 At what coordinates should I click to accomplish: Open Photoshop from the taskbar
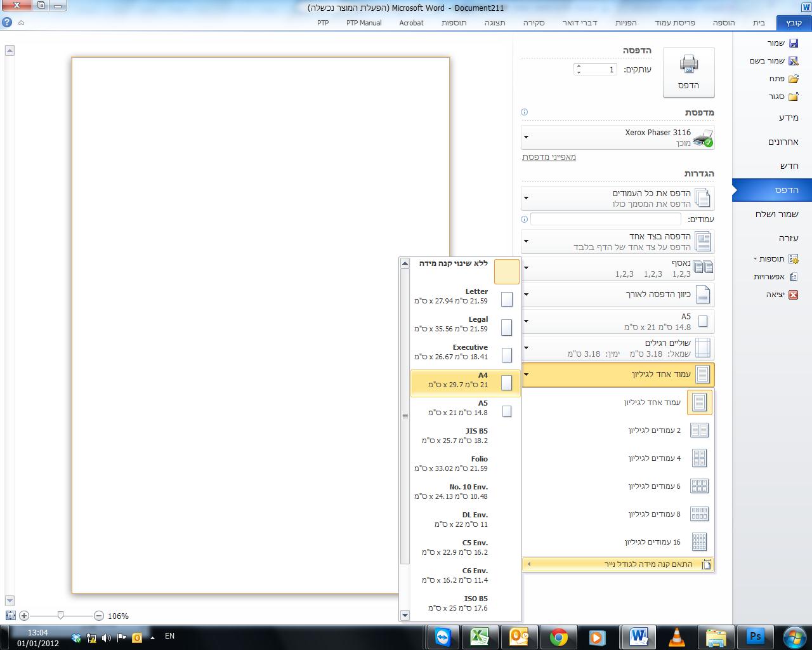click(x=755, y=637)
